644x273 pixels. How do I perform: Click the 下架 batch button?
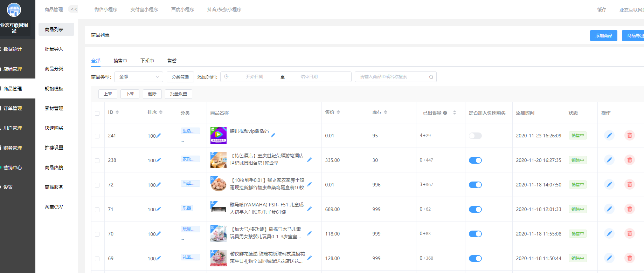[130, 94]
